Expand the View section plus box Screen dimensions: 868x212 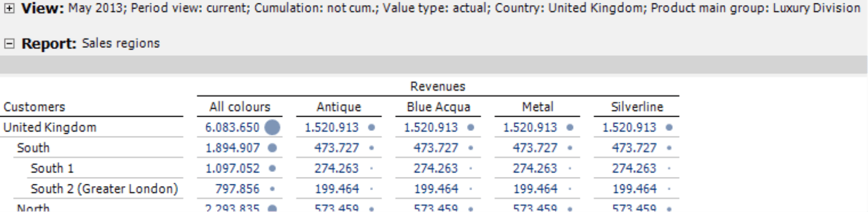click(x=10, y=9)
